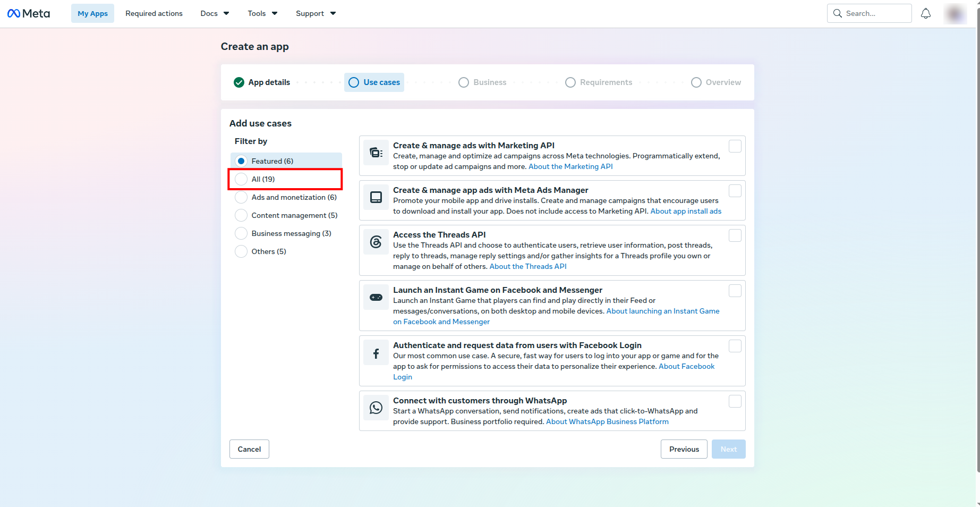Viewport: 980px width, 507px height.
Task: Click the Facebook Login f icon
Action: 376,352
